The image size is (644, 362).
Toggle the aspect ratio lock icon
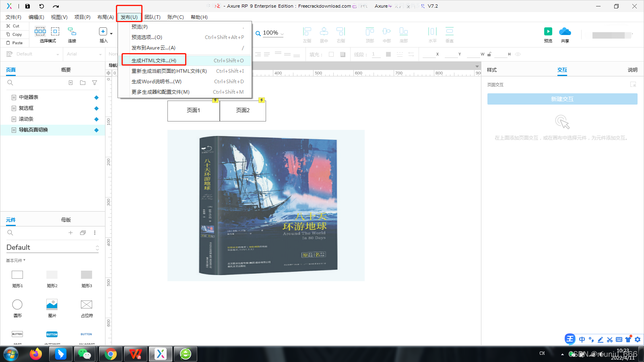click(x=489, y=54)
